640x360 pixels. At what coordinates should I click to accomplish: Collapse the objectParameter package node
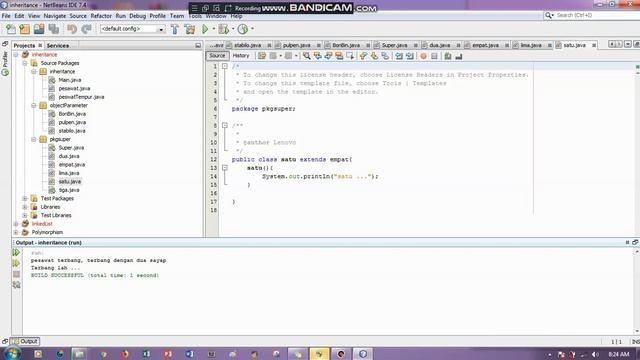(34, 105)
